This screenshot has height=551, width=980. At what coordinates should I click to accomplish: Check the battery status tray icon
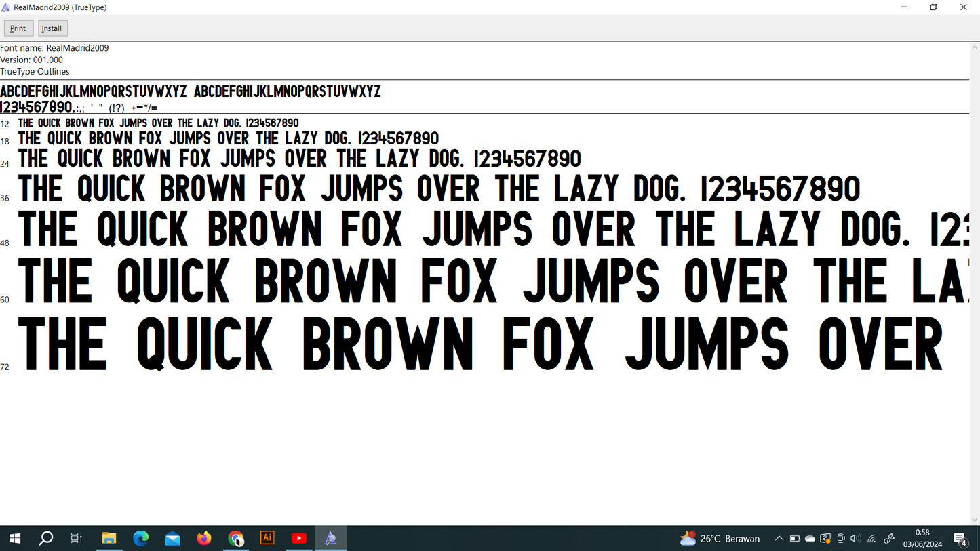pos(795,539)
